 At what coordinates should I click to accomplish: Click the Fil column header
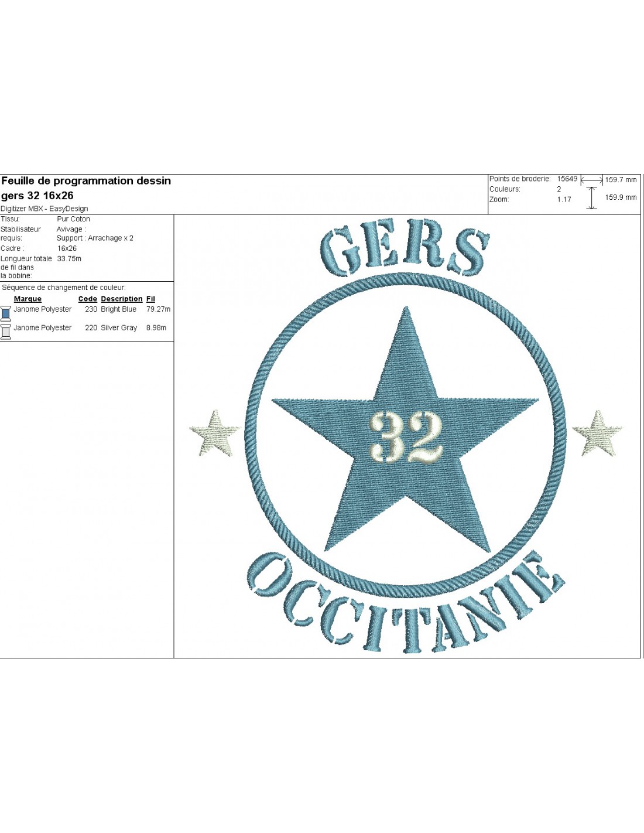pyautogui.click(x=150, y=299)
